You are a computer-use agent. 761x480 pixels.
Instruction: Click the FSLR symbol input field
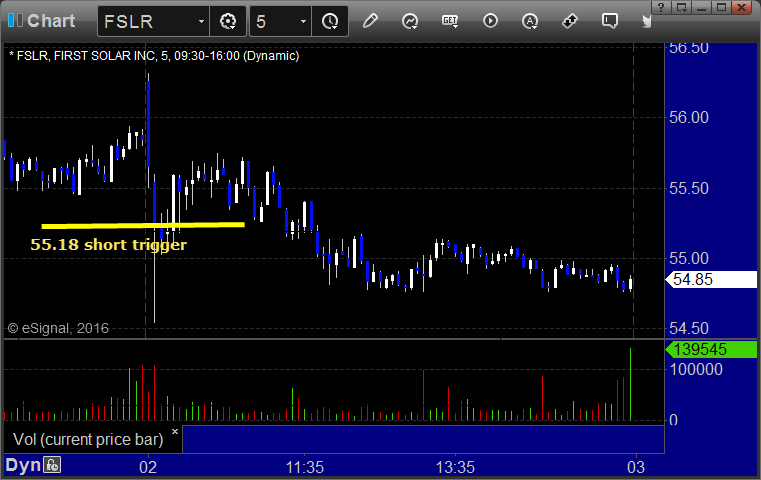[148, 21]
